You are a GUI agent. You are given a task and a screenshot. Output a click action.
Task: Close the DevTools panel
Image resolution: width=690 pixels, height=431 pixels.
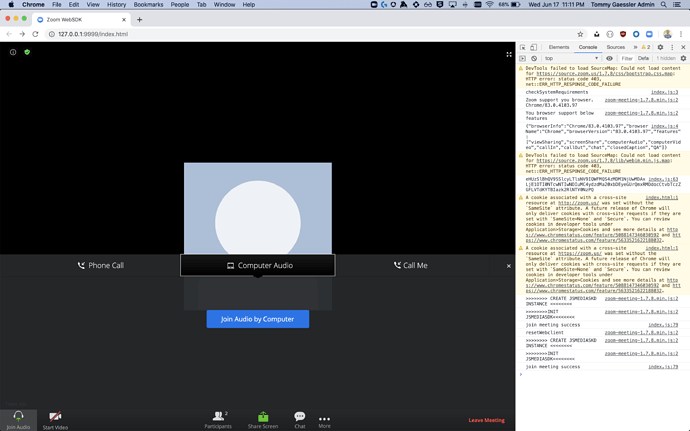(683, 47)
